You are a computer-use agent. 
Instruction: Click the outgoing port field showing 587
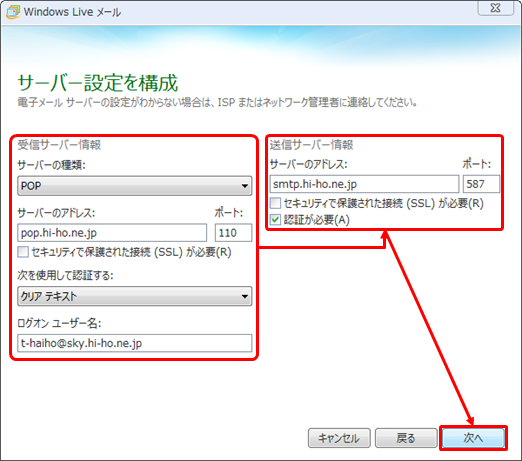pos(481,184)
